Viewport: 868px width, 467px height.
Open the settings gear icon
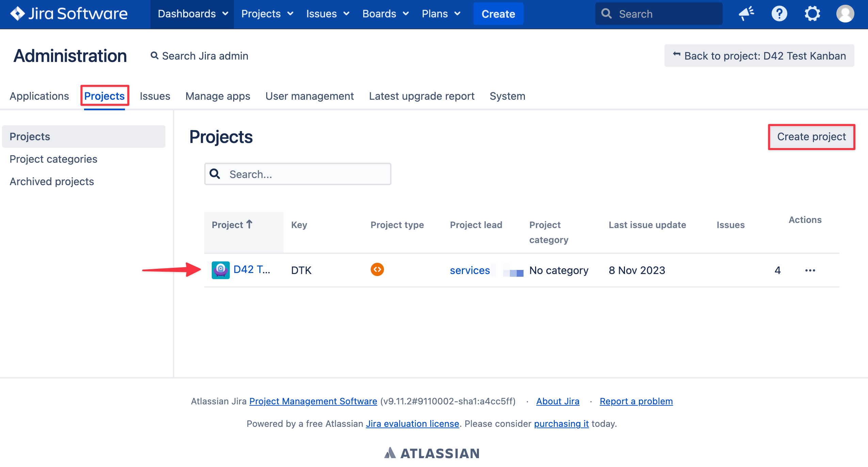tap(812, 14)
